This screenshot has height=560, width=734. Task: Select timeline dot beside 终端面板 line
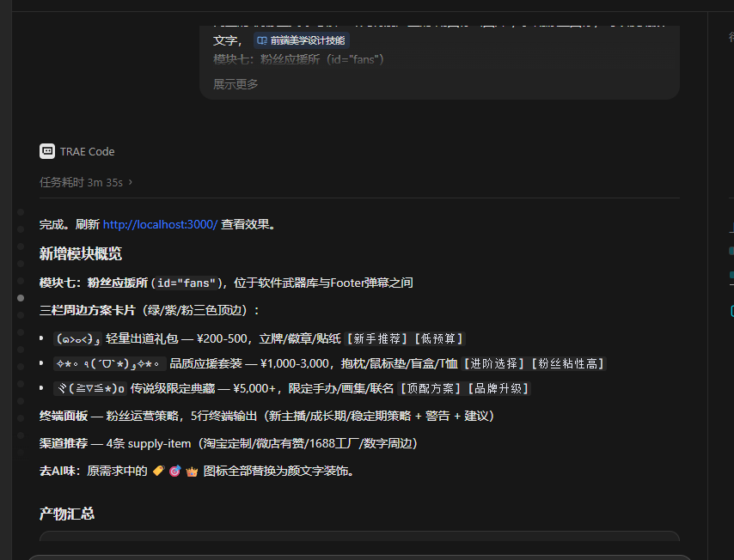(21, 418)
